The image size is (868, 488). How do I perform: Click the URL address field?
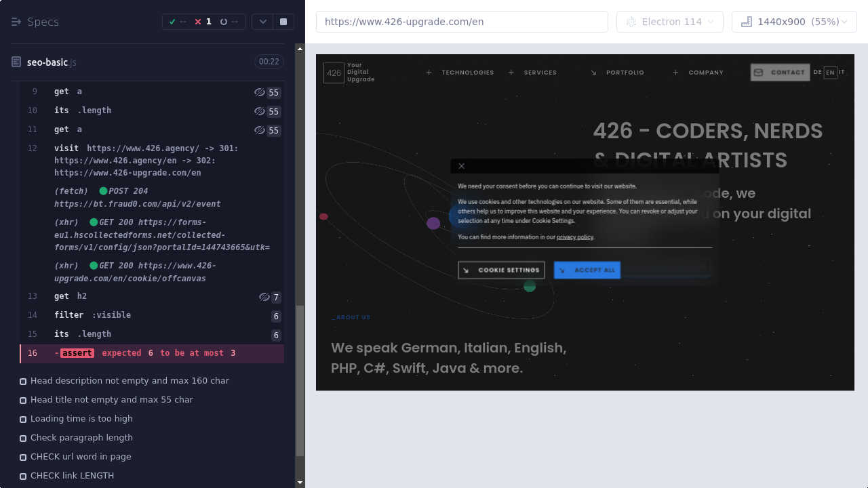(461, 22)
